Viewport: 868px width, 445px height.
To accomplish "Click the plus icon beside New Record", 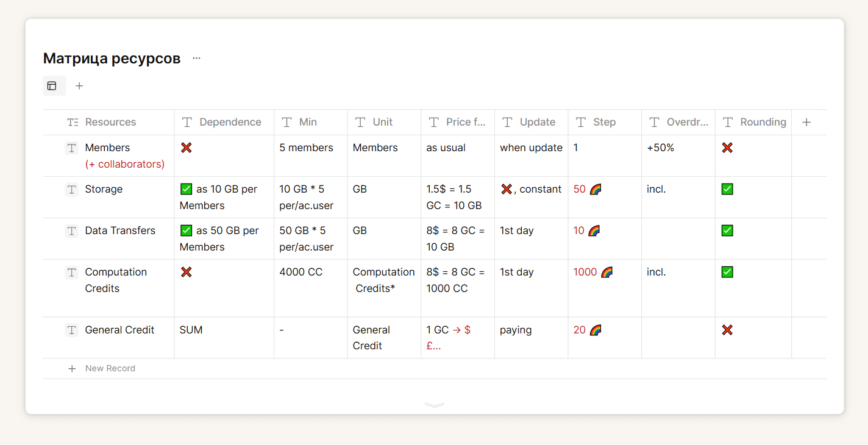I will tap(72, 369).
